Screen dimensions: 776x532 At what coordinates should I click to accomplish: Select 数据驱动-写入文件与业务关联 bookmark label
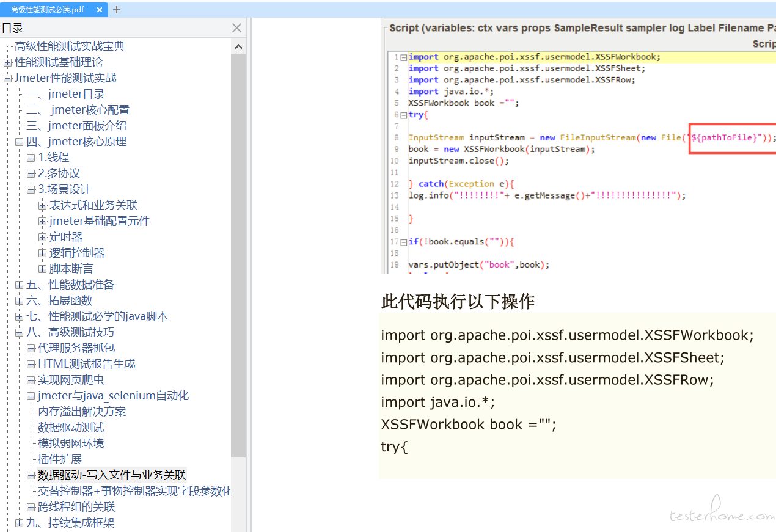tap(112, 475)
